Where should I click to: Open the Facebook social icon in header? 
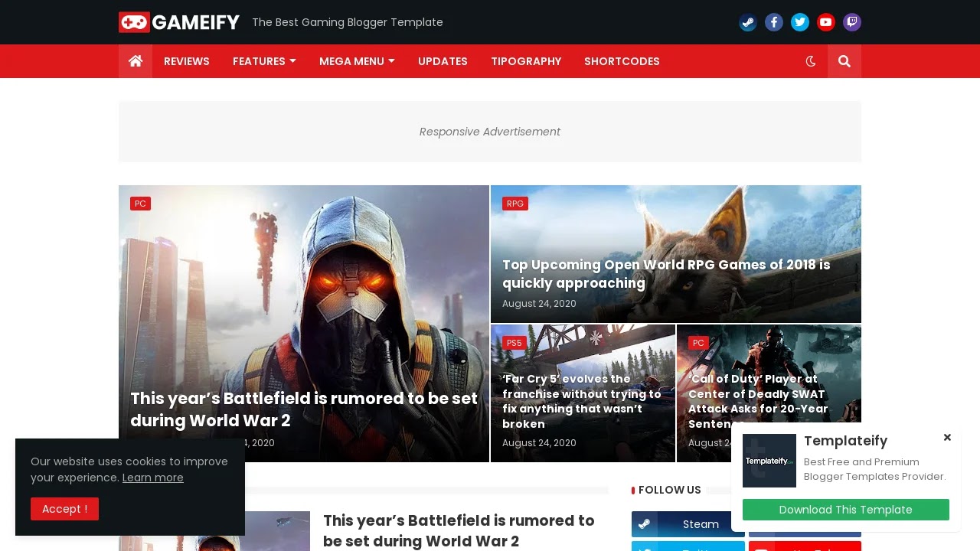pyautogui.click(x=774, y=22)
